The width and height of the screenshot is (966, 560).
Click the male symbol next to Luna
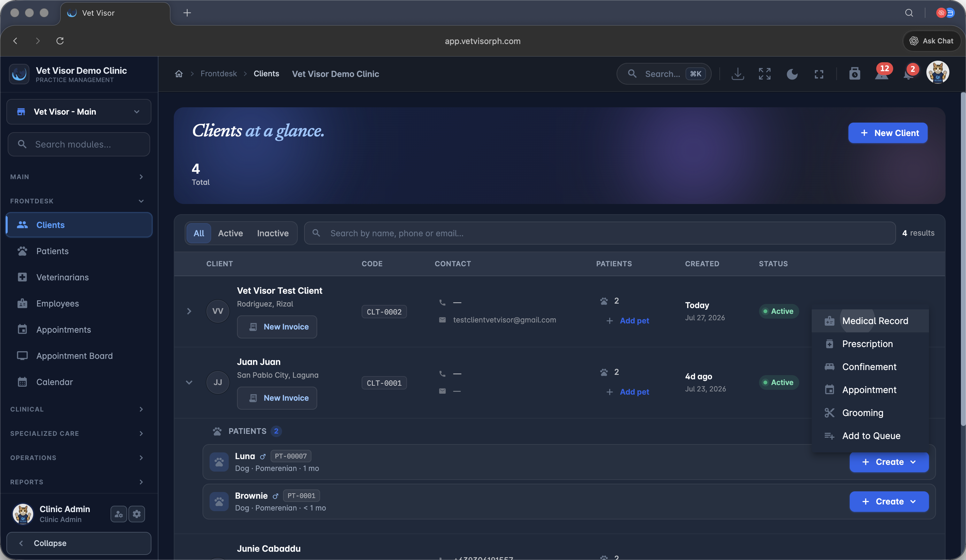[263, 457]
